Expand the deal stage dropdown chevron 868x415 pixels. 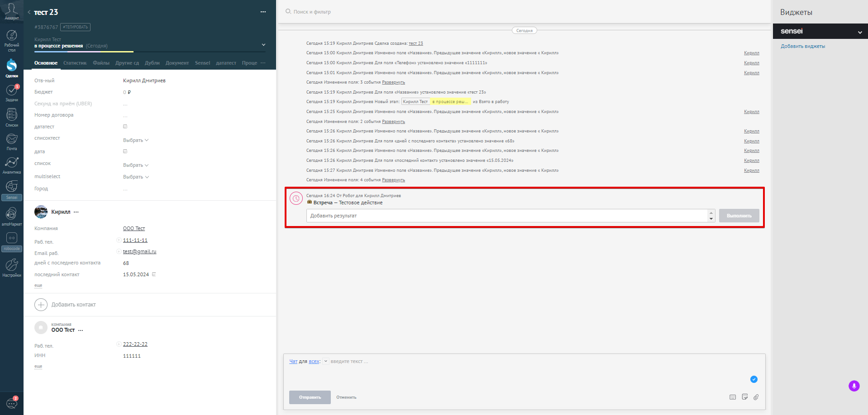263,45
